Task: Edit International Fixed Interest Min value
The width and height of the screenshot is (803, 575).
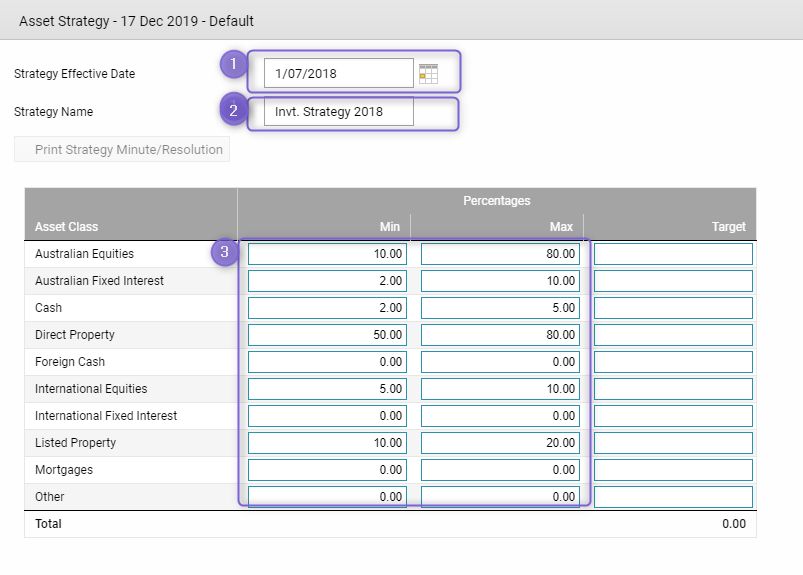Action: (x=327, y=416)
